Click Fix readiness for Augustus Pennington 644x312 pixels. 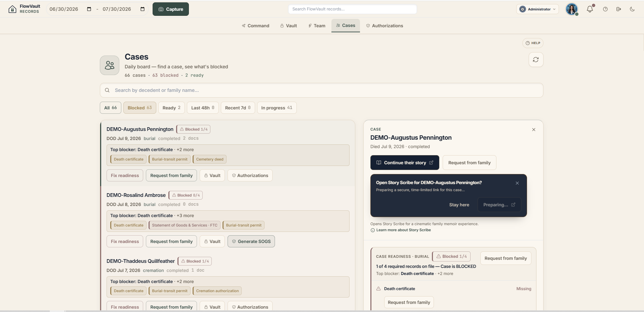coord(125,175)
